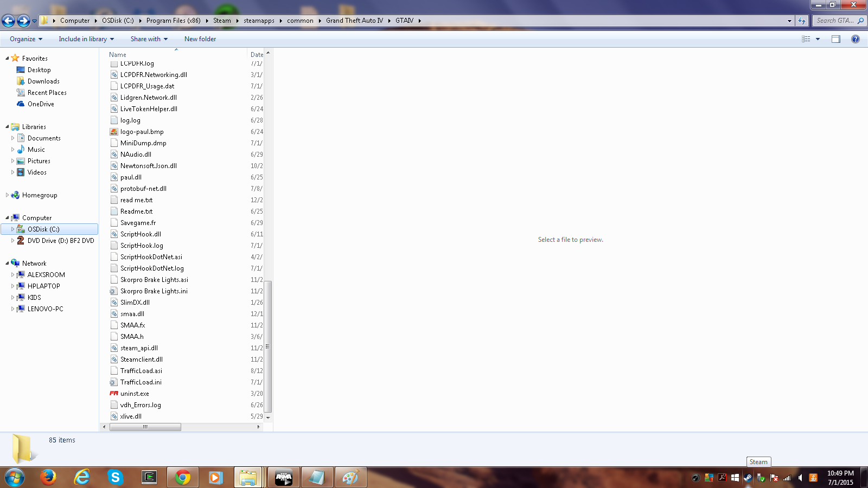Refresh the GTAIV folder view
Screen dimensions: 868x488
[802, 21]
